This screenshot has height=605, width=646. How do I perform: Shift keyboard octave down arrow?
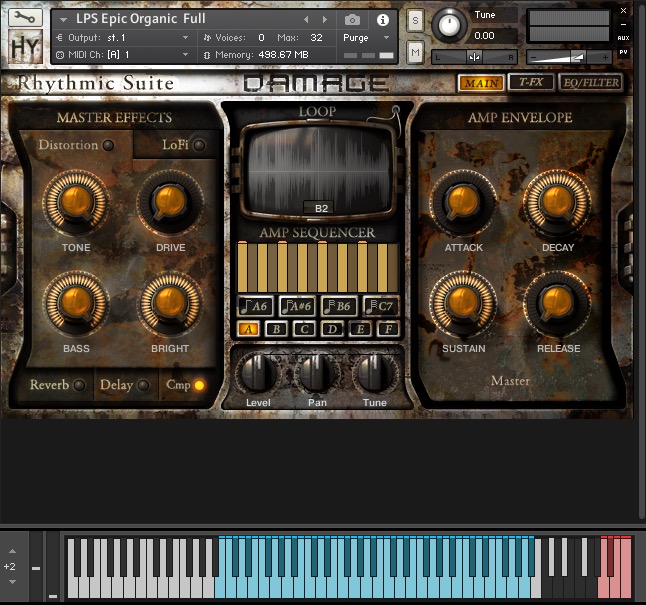coord(12,582)
